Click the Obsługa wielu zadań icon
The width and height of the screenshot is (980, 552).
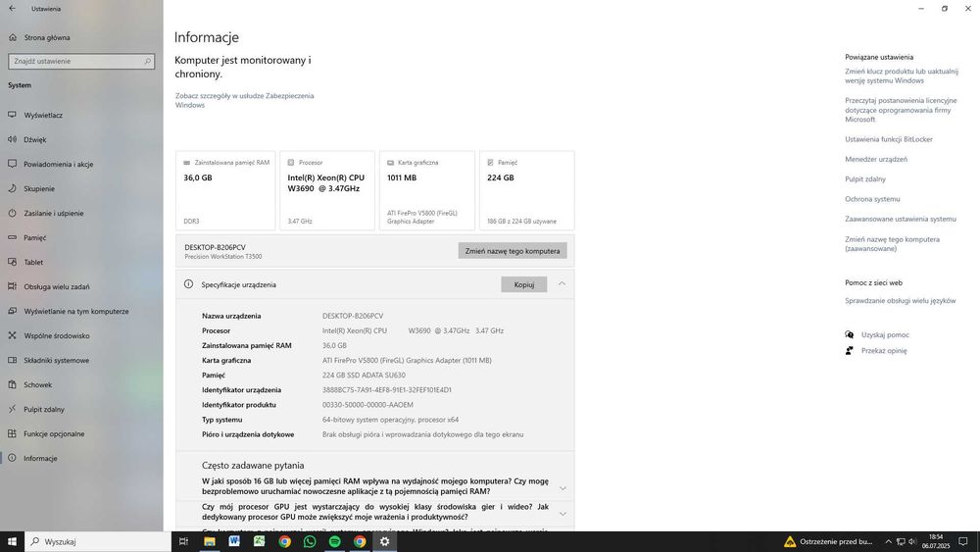pyautogui.click(x=12, y=286)
